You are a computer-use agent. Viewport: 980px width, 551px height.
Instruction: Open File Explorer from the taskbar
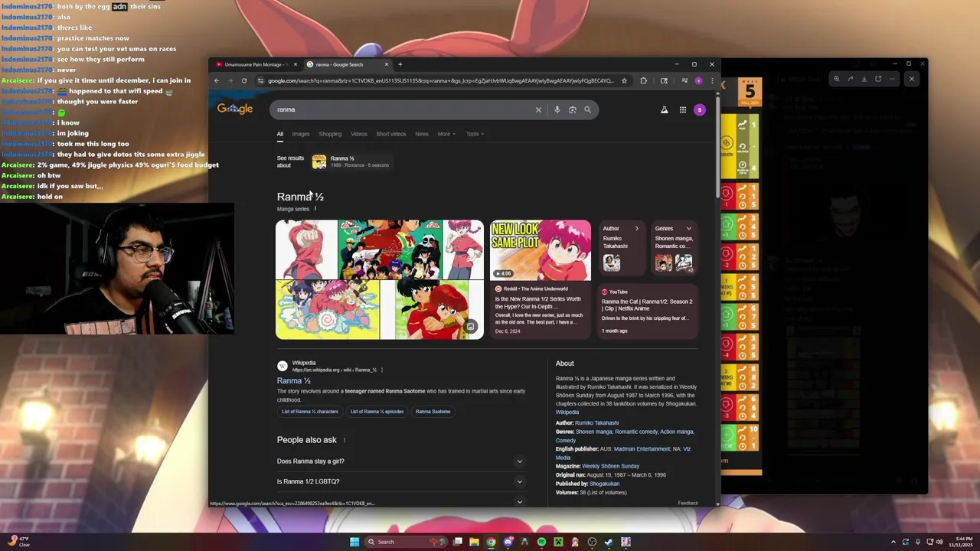(474, 542)
